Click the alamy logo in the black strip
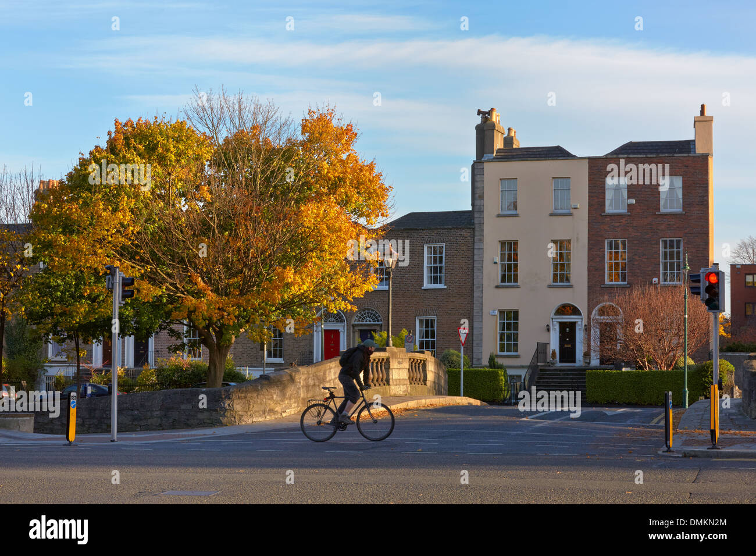Screen dimensions: 756x556 58,530
